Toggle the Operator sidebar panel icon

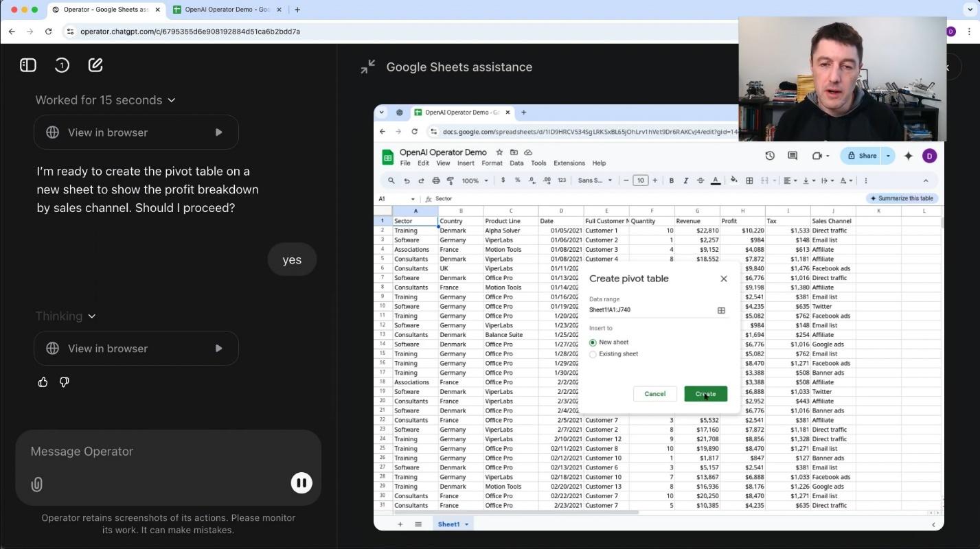(28, 65)
